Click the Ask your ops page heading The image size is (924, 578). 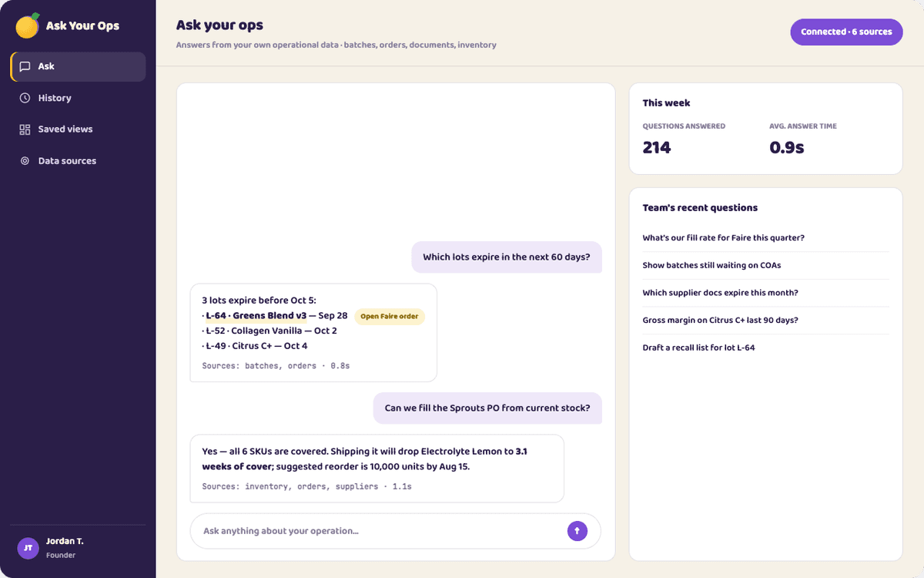click(x=219, y=25)
